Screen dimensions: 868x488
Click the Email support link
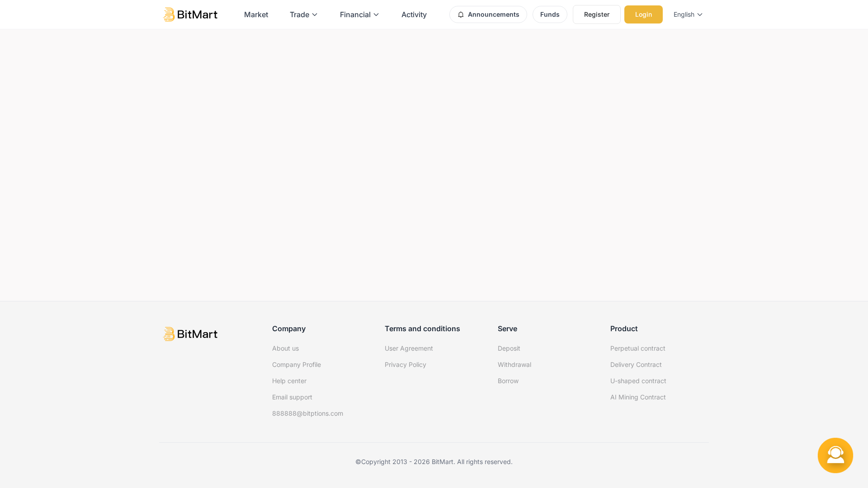[292, 397]
